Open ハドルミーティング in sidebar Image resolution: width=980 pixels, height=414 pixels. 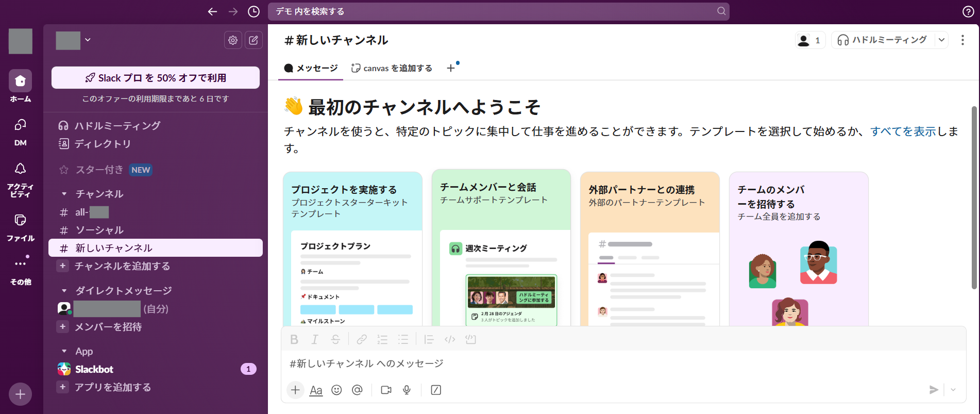(x=156, y=126)
